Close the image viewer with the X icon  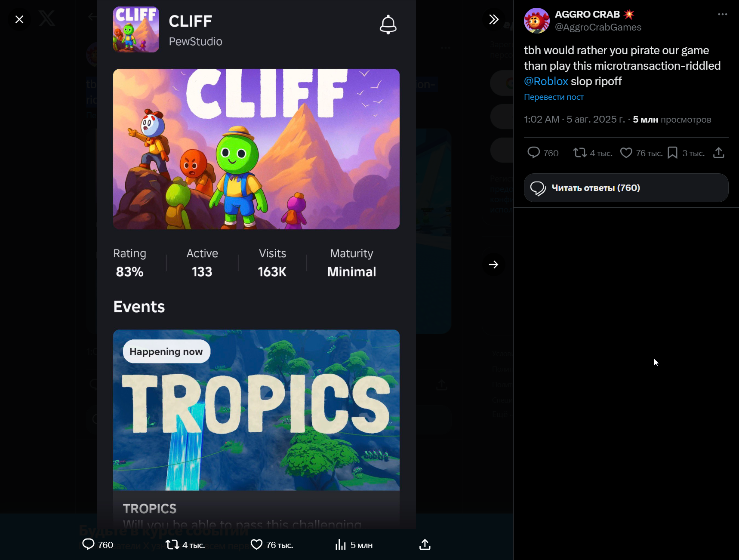coord(19,19)
